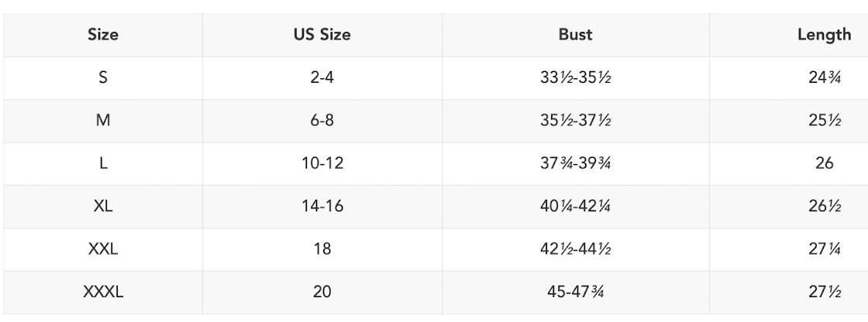Click the length 26 cell
Image resolution: width=868 pixels, height=322 pixels.
(x=825, y=164)
